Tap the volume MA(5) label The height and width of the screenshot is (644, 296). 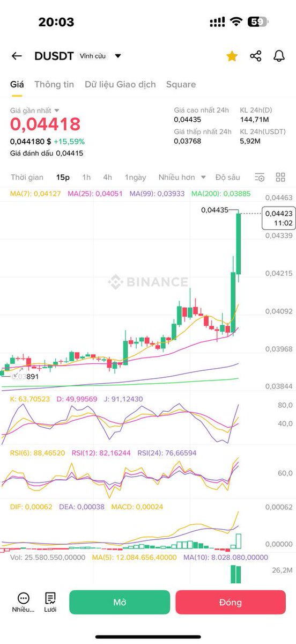(x=134, y=558)
